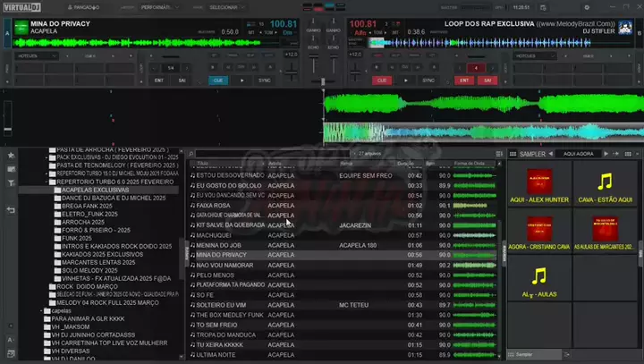The width and height of the screenshot is (644, 364).
Task: Move the crossfader
Action: tap(323, 81)
